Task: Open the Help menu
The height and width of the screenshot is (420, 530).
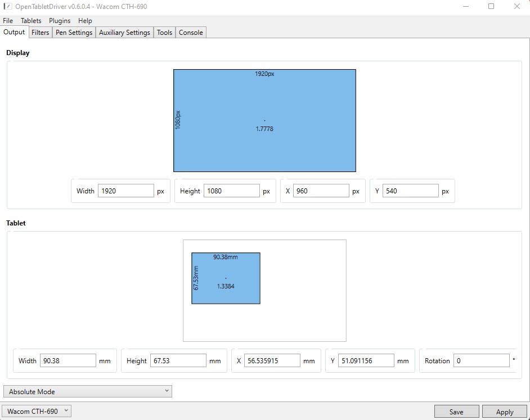Action: (x=85, y=21)
